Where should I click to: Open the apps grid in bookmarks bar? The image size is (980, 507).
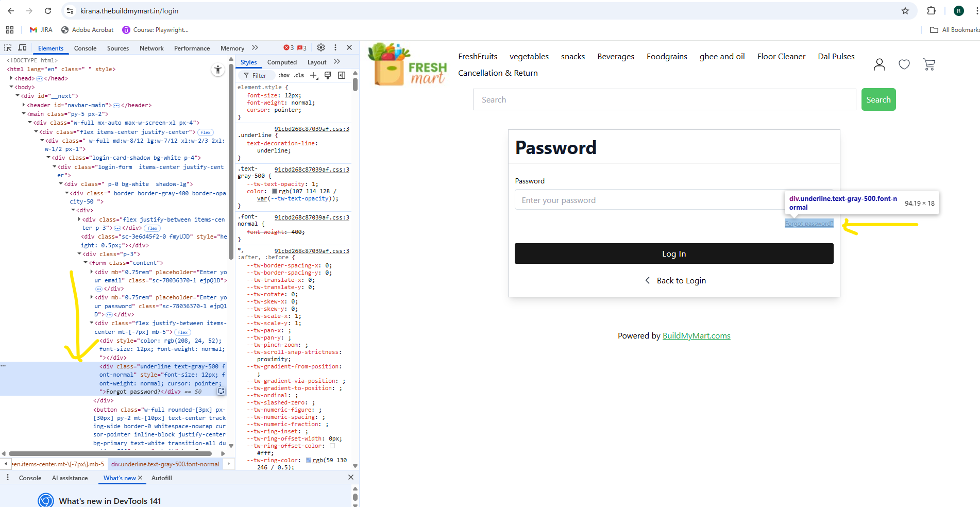click(x=10, y=30)
